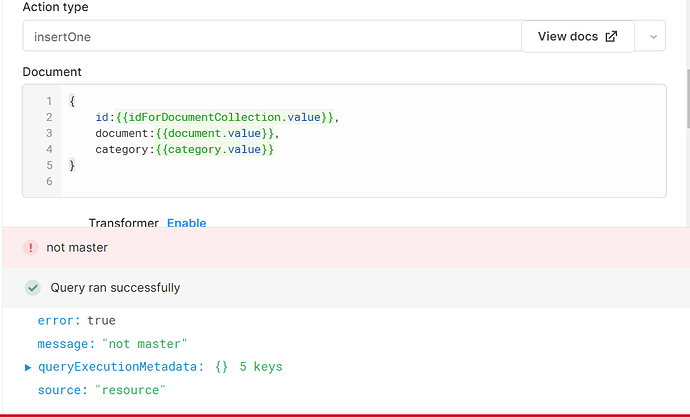Click the 5 keys metadata summary
Image resolution: width=690 pixels, height=417 pixels.
click(261, 367)
